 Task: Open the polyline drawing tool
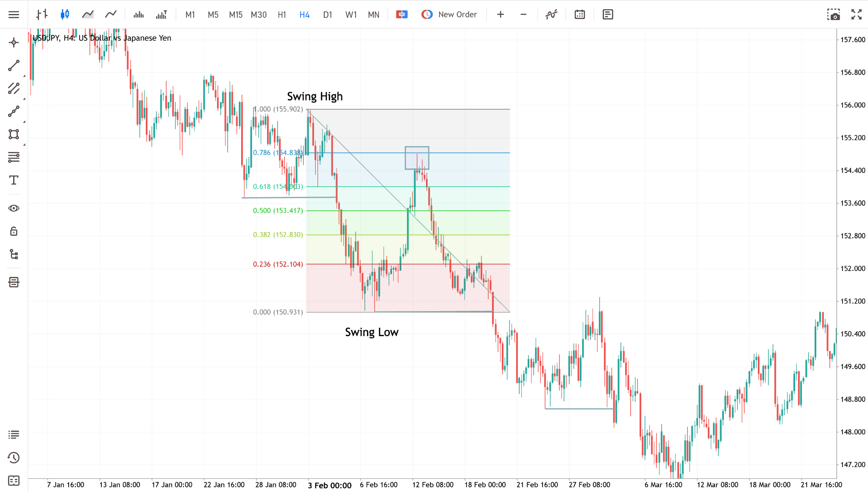point(14,111)
